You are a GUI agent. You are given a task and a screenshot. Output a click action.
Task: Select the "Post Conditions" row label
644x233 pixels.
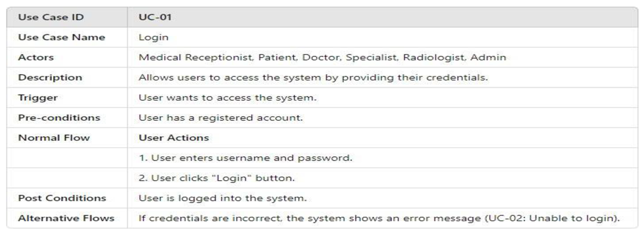click(62, 198)
